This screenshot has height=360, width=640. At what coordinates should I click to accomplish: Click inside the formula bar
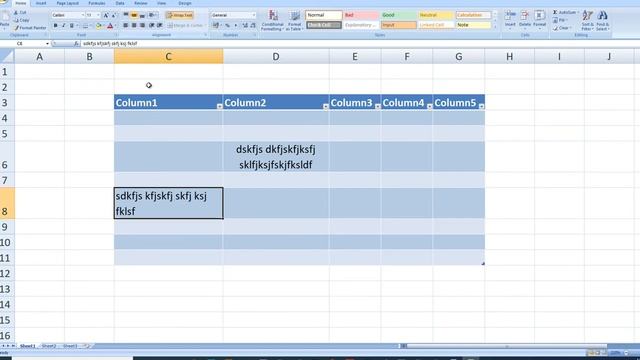[x=359, y=43]
